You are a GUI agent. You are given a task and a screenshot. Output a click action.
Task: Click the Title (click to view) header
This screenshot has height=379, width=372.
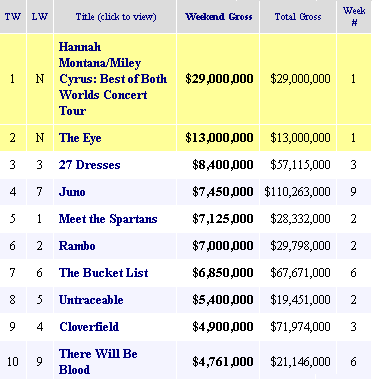[x=116, y=17]
